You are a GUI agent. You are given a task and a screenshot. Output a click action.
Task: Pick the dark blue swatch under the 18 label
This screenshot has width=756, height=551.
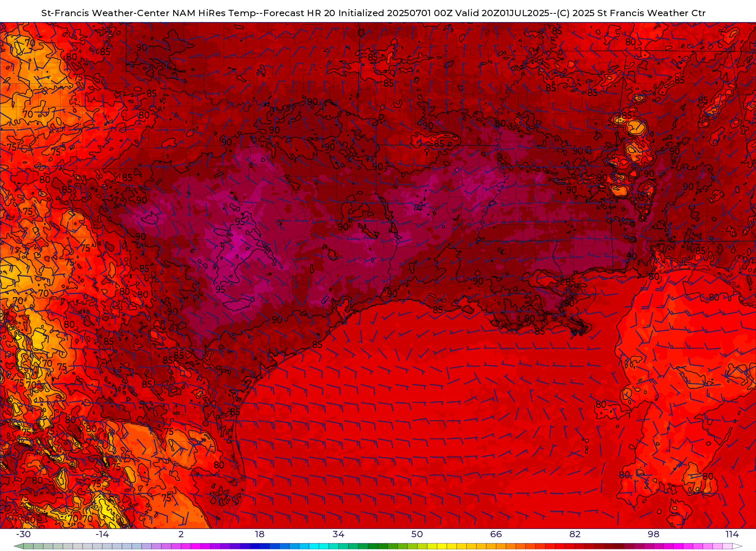point(255,546)
